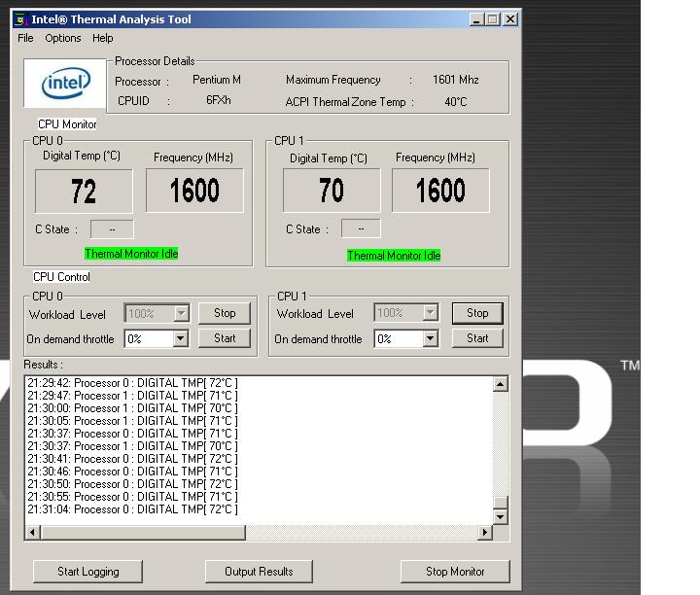This screenshot has height=595, width=700.
Task: Close the Thermal Analysis Tool window
Action: (510, 19)
